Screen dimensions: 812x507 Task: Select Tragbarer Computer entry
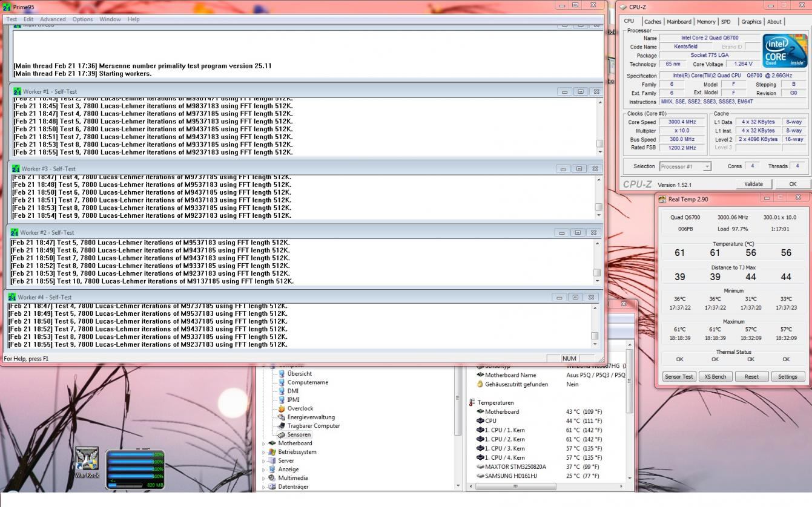[314, 425]
